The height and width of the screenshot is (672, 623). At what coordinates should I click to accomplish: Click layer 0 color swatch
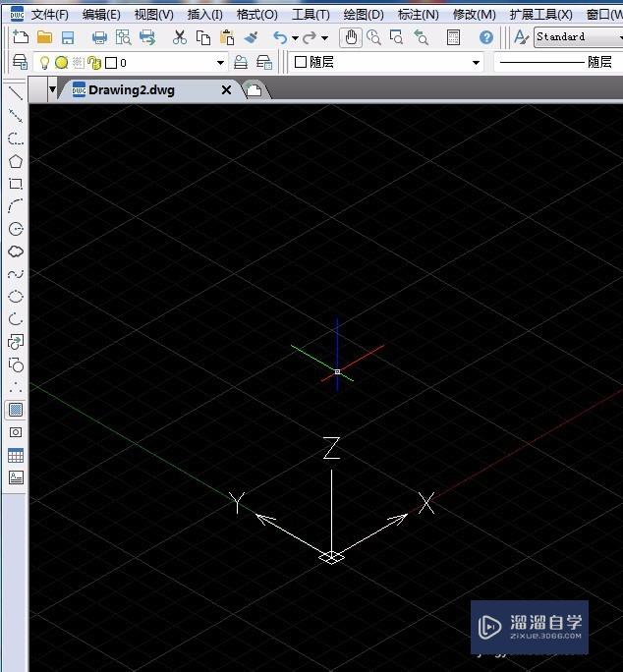[x=111, y=63]
